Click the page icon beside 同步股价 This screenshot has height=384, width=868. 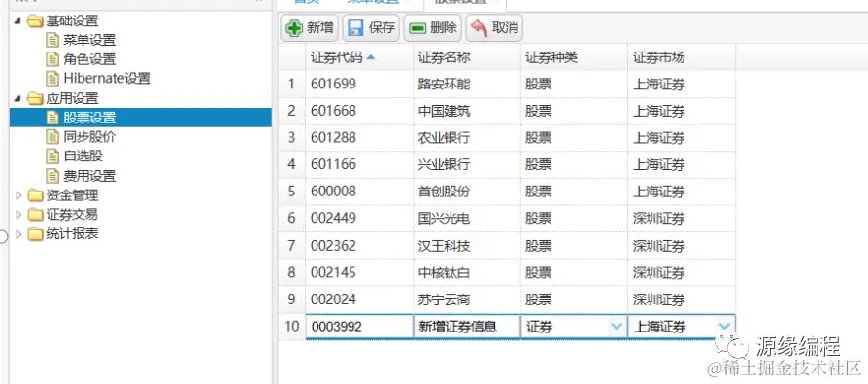click(x=52, y=137)
